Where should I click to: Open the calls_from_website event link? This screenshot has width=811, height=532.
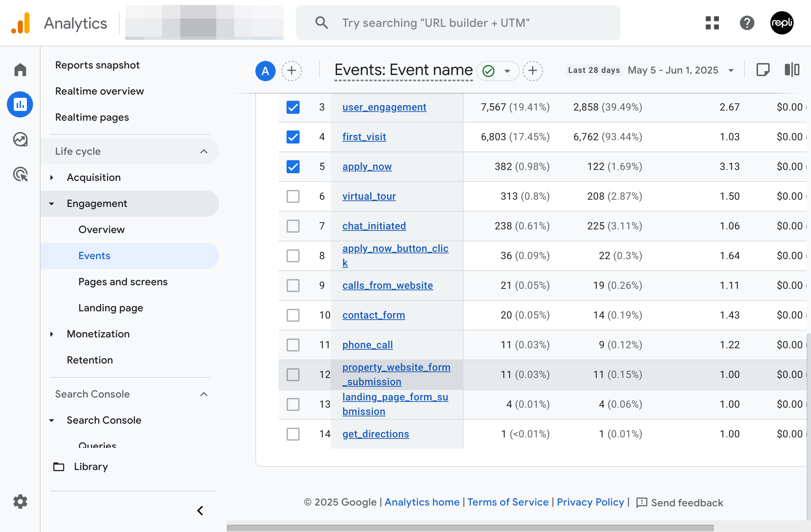387,286
